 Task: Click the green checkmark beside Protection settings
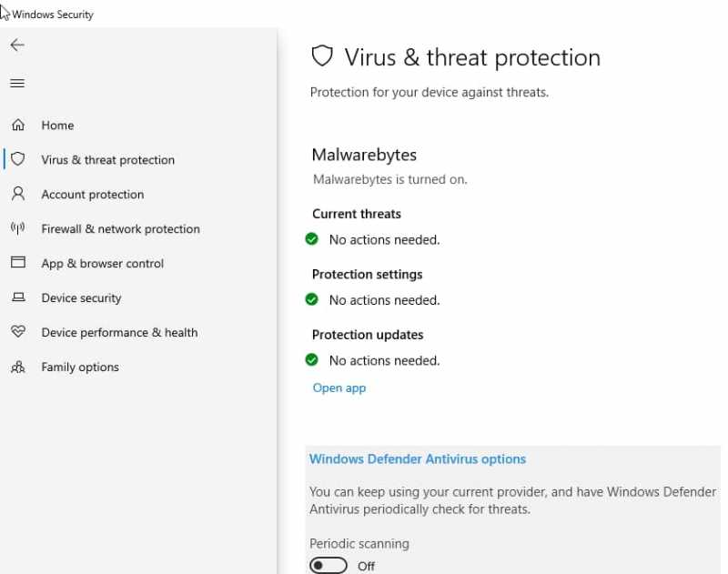[312, 299]
